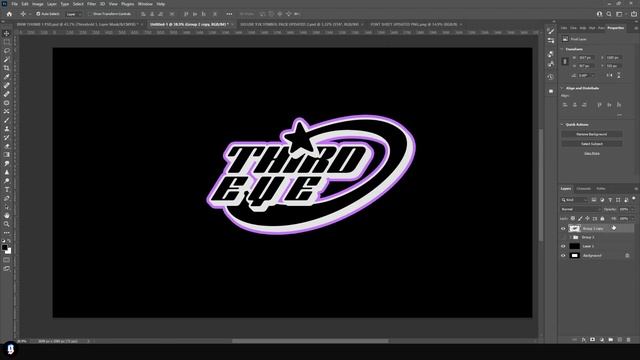This screenshot has height=360, width=640.
Task: Select the Eraser tool
Action: (x=7, y=146)
